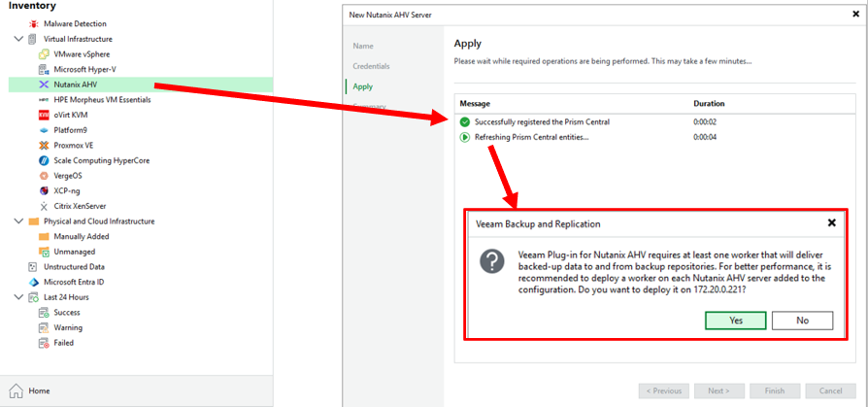Click the green play icon for Refreshing entries

[464, 137]
